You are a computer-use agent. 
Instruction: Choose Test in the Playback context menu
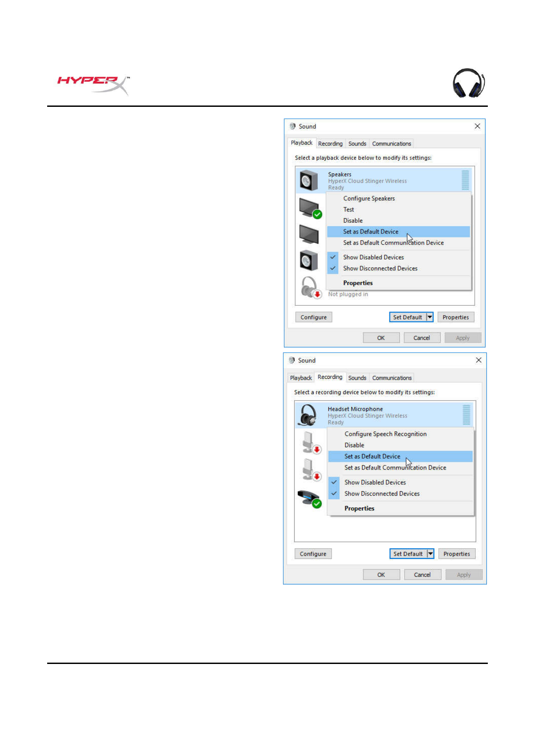(398, 210)
